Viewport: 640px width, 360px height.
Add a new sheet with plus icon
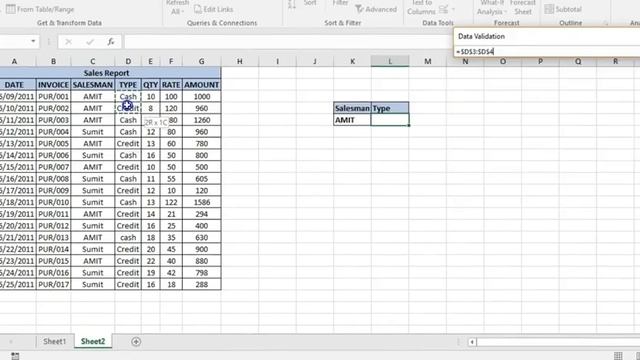(x=136, y=342)
